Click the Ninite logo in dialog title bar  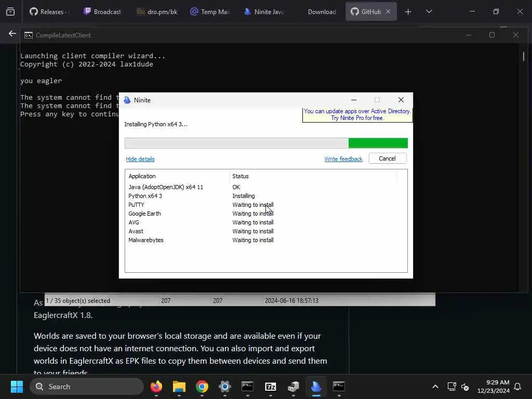point(127,100)
